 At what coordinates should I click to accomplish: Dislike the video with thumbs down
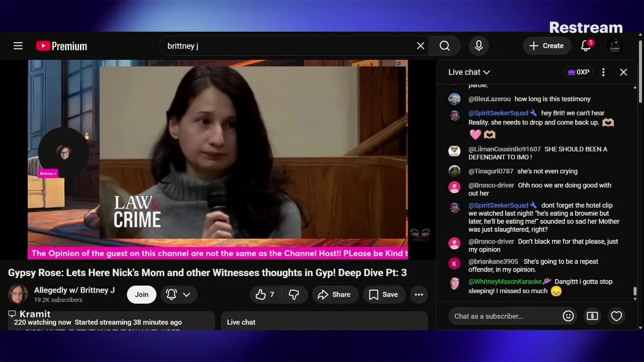294,295
